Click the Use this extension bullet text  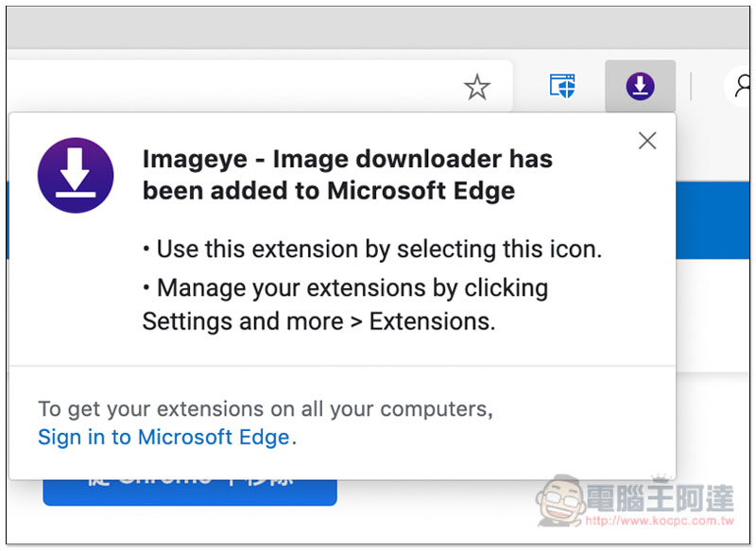(372, 250)
